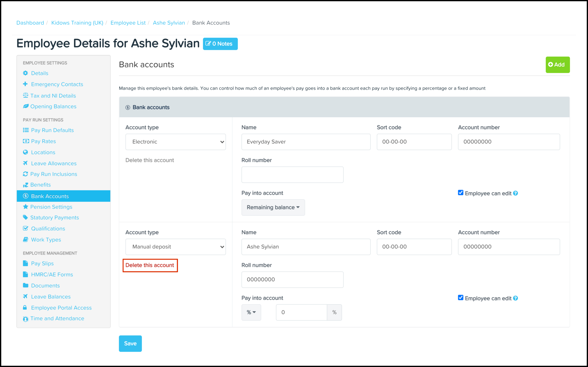Click the star icon next to Pension Settings
588x367 pixels.
click(25, 207)
